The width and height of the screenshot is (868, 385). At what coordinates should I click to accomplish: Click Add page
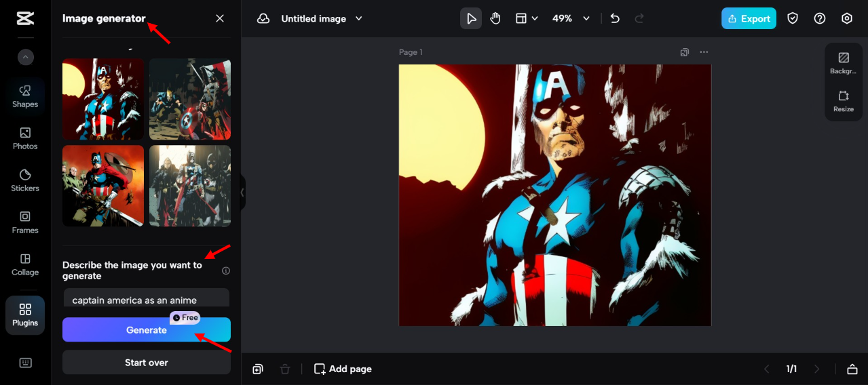[343, 369]
